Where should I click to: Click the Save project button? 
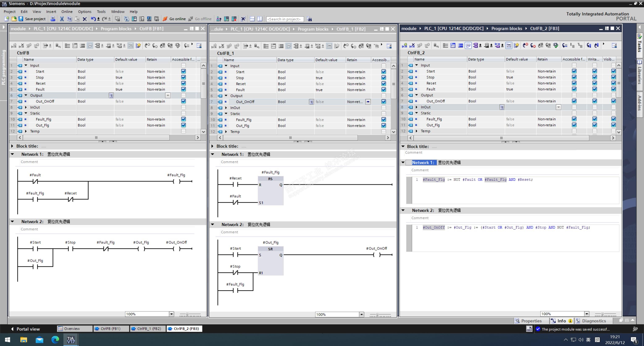pyautogui.click(x=32, y=19)
